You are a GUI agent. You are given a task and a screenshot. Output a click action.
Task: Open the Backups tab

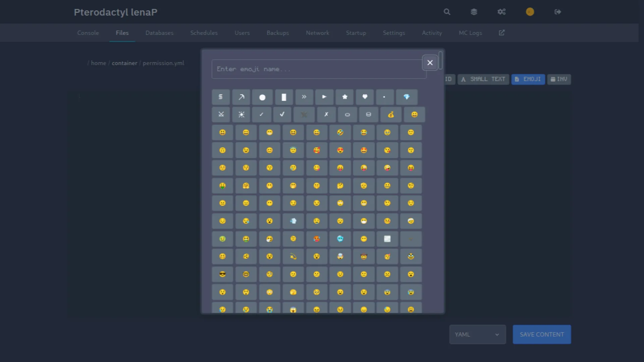coord(277,33)
